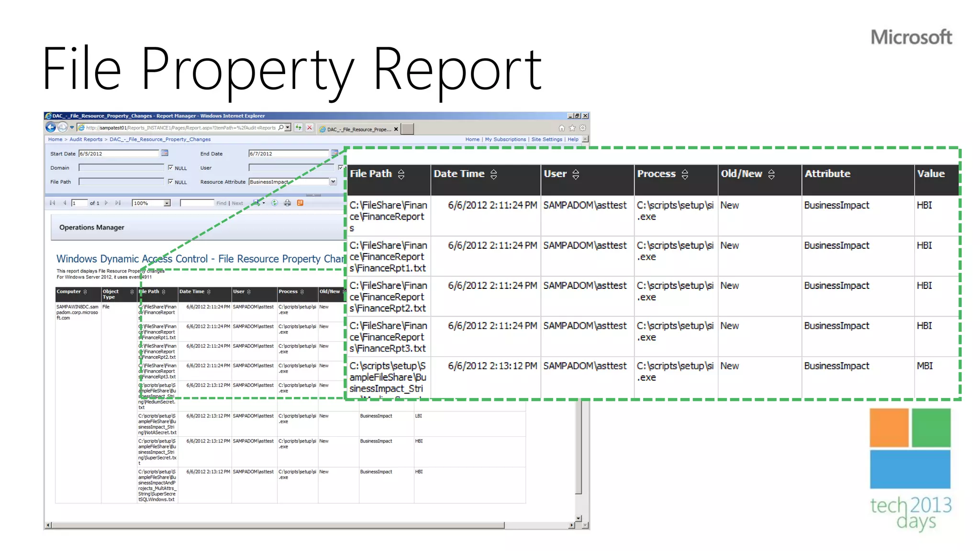Open the End Date calendar picker
Viewport: 980px width, 551px height.
click(334, 153)
